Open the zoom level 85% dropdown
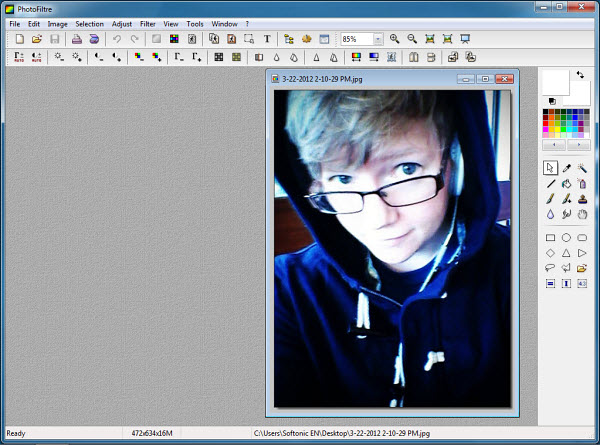This screenshot has width=600, height=445. (x=378, y=39)
